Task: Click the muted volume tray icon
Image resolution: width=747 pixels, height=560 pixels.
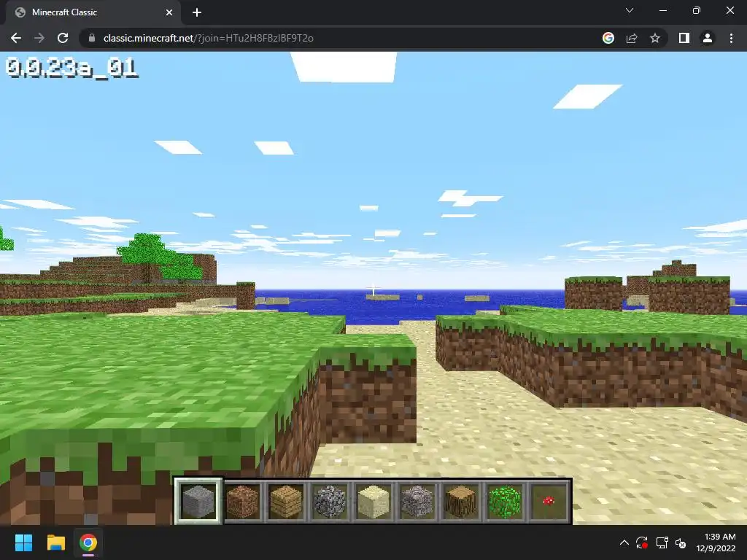Action: tap(681, 542)
